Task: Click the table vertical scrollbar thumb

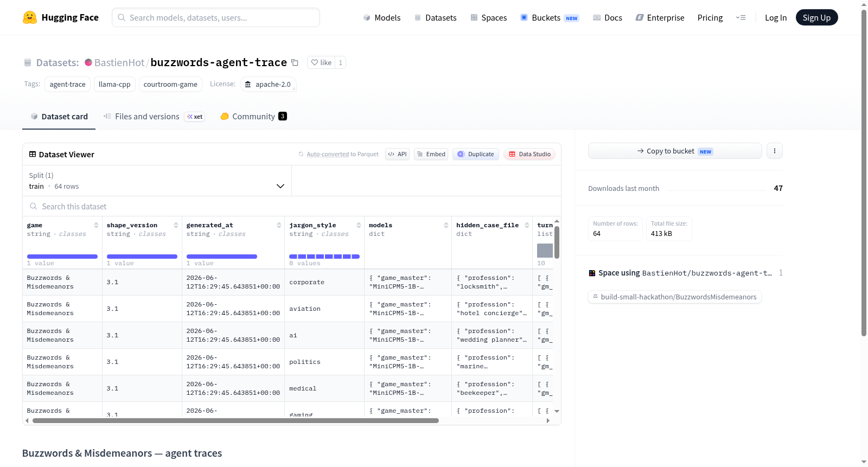Action: coord(557,242)
